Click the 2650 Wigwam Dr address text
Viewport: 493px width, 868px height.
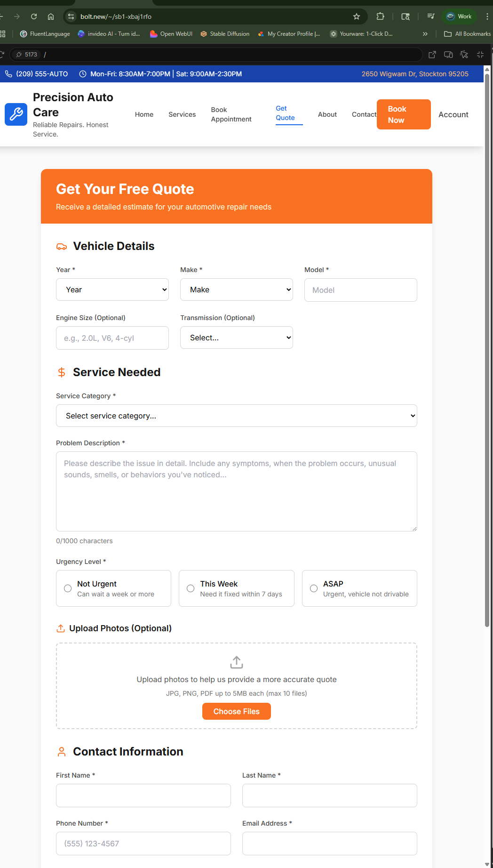(x=415, y=74)
